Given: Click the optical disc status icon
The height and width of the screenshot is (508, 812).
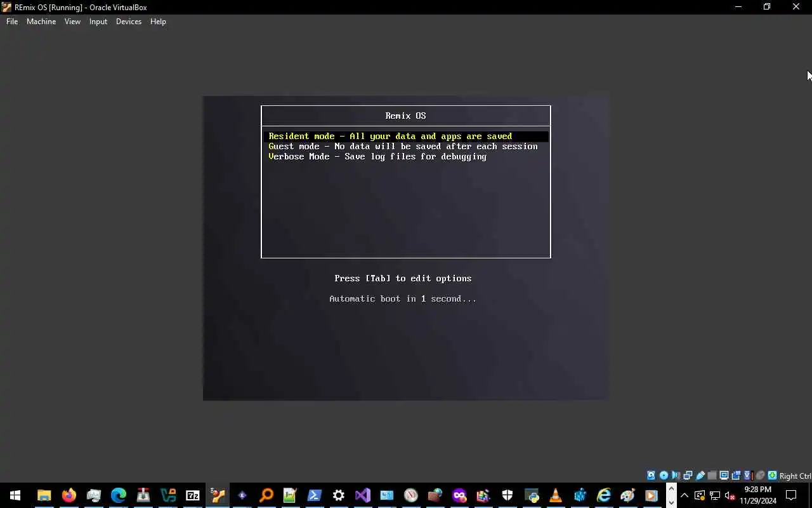Looking at the screenshot, I should click(x=664, y=476).
